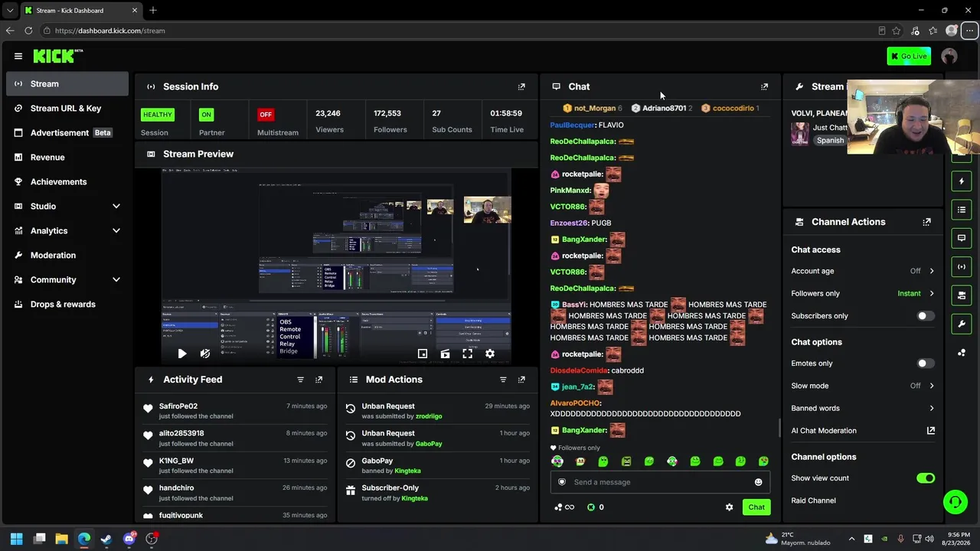980x551 pixels.
Task: Open Stream URL & Key page
Action: [x=67, y=108]
